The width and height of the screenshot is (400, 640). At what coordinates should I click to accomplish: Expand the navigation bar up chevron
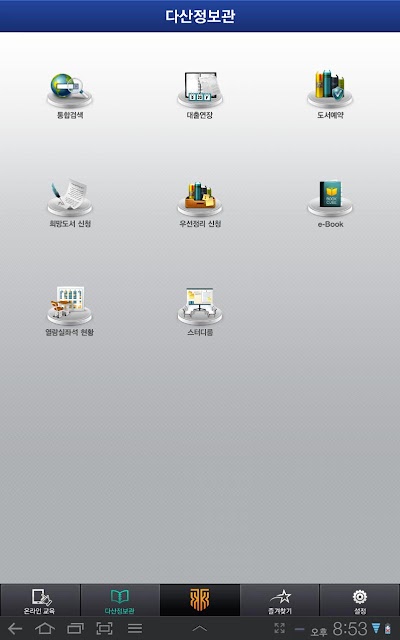click(x=200, y=629)
